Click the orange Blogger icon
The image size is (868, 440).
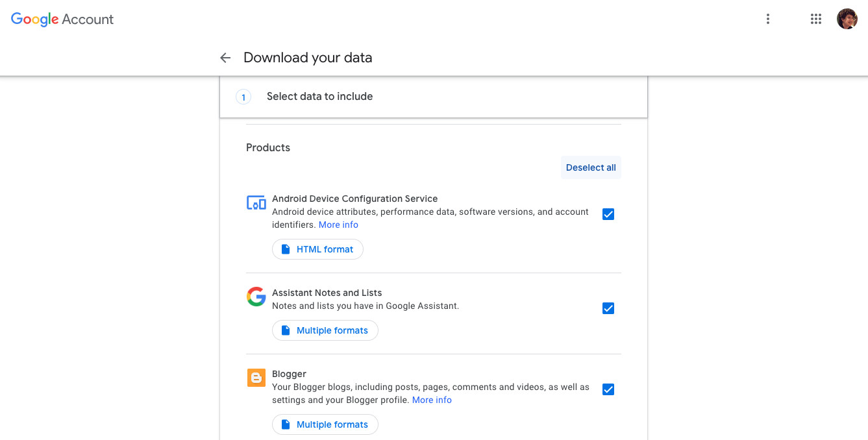click(256, 378)
